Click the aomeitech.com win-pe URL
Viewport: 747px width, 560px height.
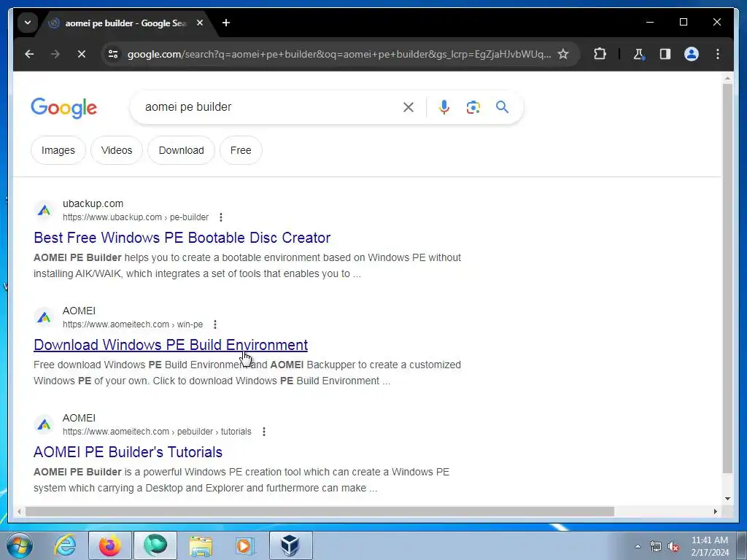(133, 324)
